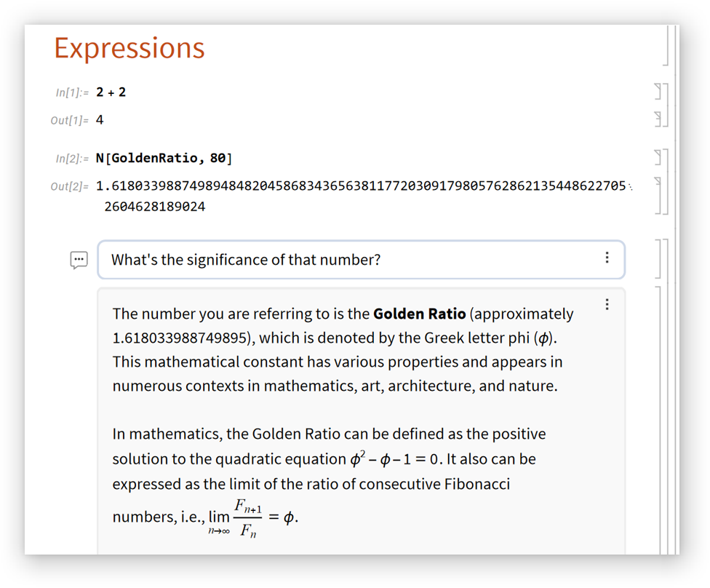Click the second line of Out[2] digits
The height and width of the screenshot is (588, 710).
click(154, 207)
